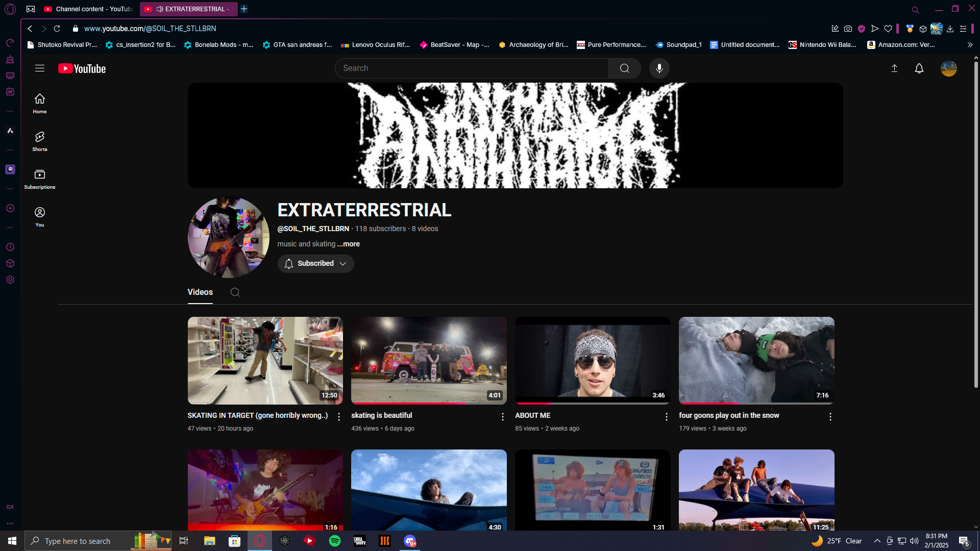Open Subscriptions from the sidebar
This screenshot has width=980, height=551.
click(40, 179)
